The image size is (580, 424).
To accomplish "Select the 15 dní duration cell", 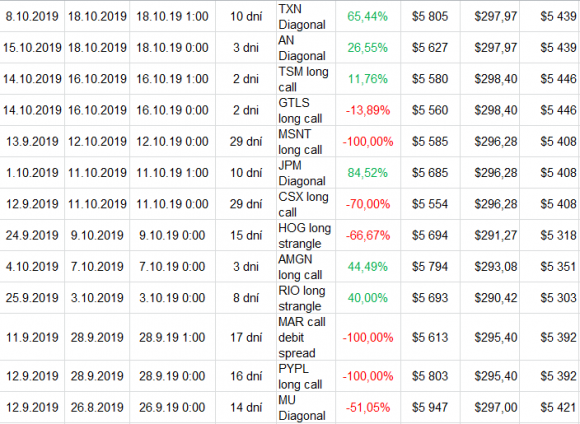I will coord(246,235).
